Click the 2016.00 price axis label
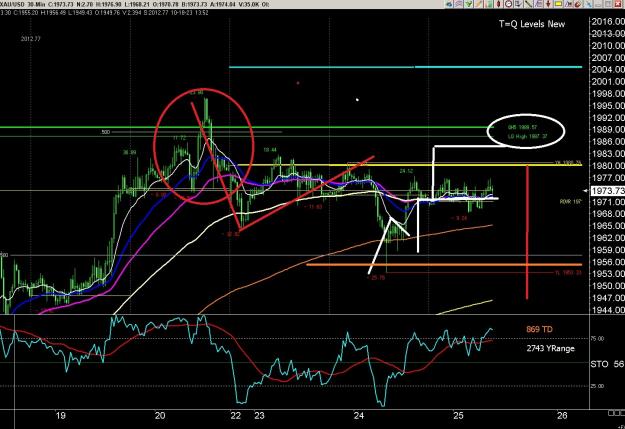This screenshot has width=625, height=429. [x=608, y=22]
